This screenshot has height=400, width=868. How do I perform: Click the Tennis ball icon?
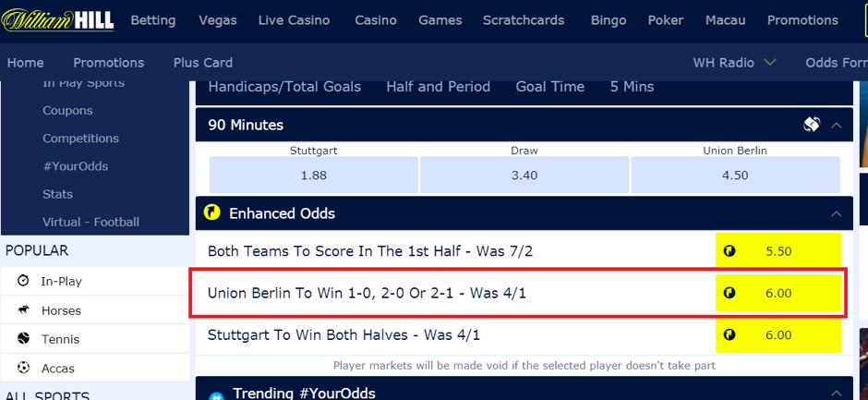[23, 338]
